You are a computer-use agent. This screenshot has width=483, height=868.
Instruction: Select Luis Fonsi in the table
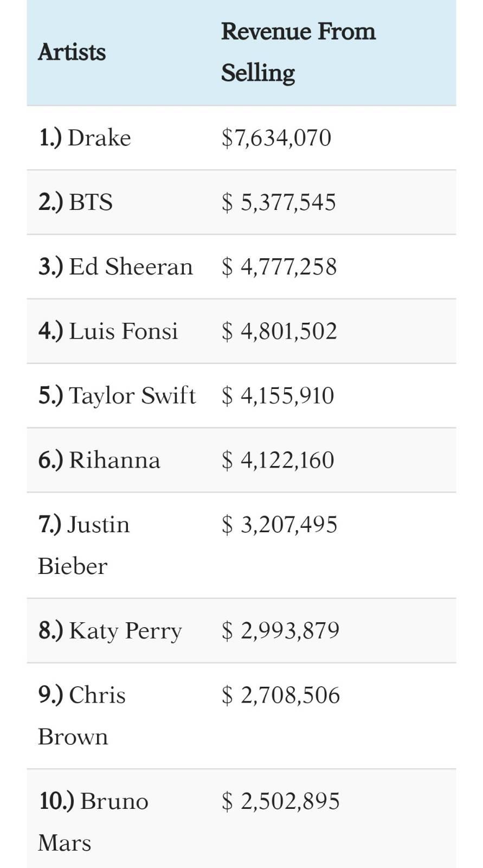click(x=108, y=331)
